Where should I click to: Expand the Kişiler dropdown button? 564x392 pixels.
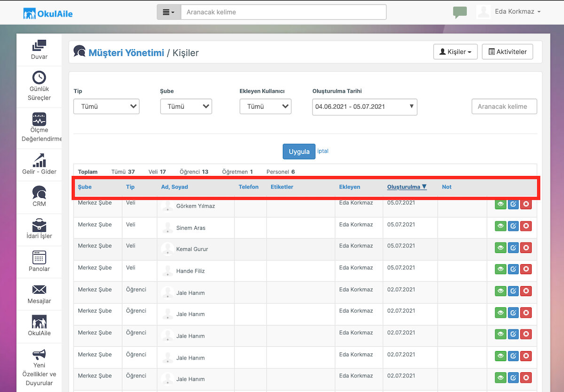coord(455,52)
